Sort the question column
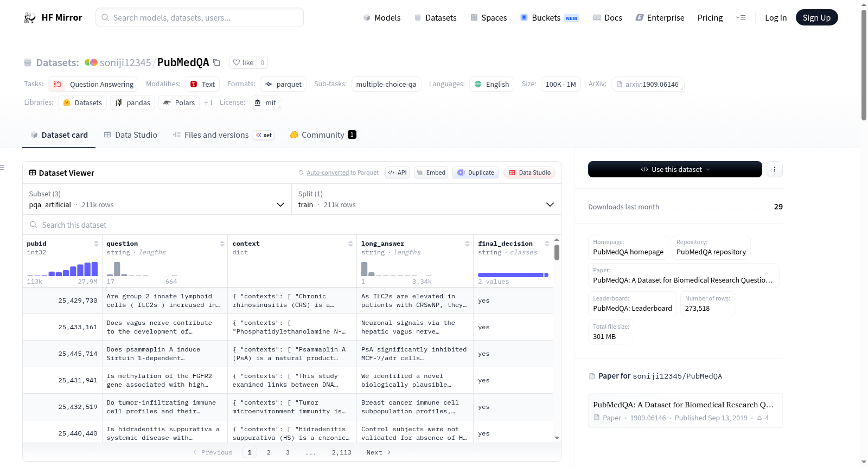 click(222, 244)
